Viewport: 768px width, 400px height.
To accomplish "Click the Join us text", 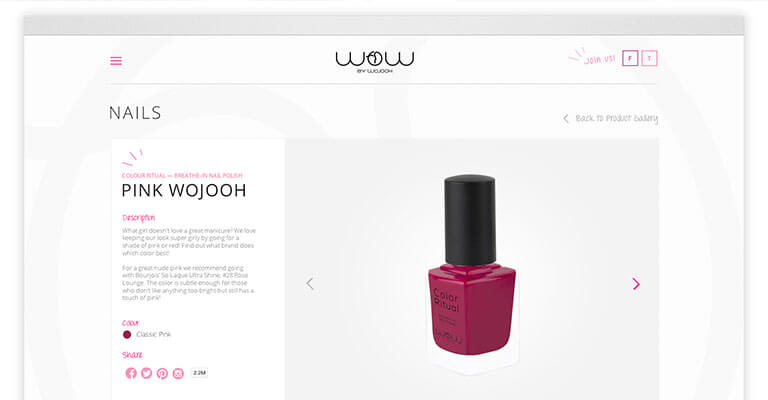I will pyautogui.click(x=600, y=59).
